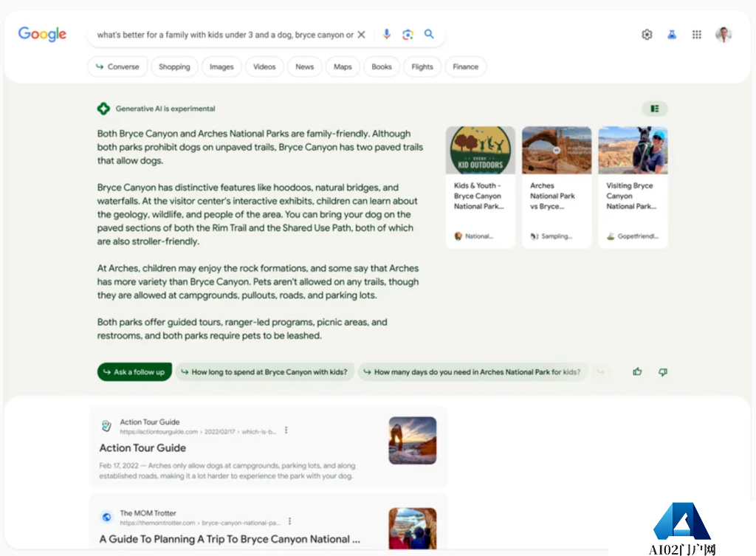
Task: Click the profile avatar picture
Action: 724,35
